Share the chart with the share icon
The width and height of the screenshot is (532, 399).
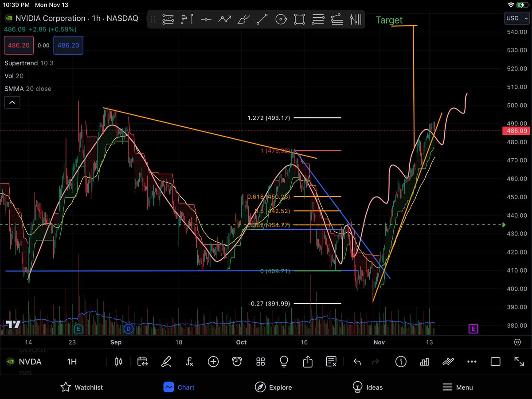point(308,362)
